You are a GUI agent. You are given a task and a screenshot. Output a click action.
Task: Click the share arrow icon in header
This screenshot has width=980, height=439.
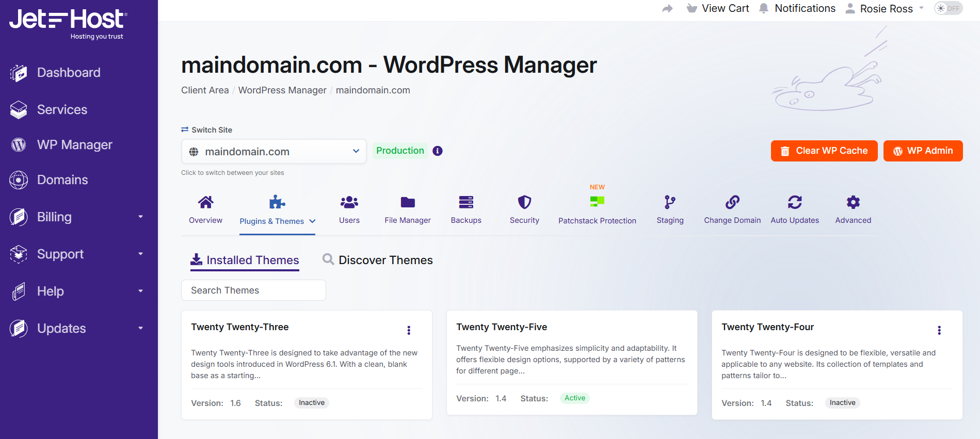click(668, 9)
